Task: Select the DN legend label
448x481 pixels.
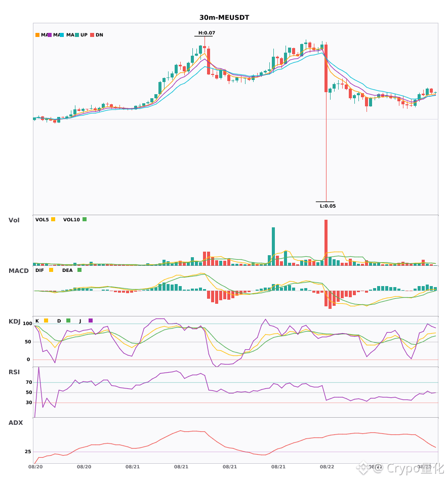Action: pos(99,35)
